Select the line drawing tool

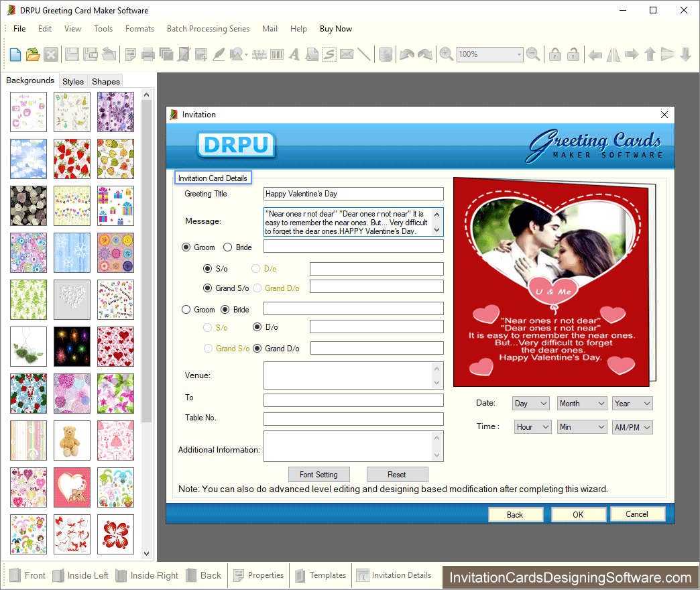coord(364,54)
